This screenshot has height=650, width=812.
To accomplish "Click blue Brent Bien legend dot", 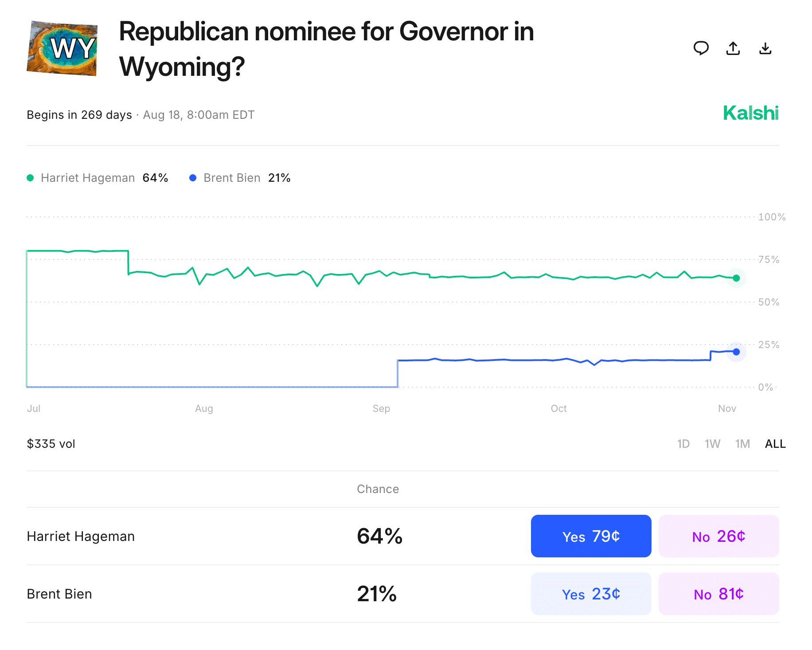I will (x=193, y=178).
